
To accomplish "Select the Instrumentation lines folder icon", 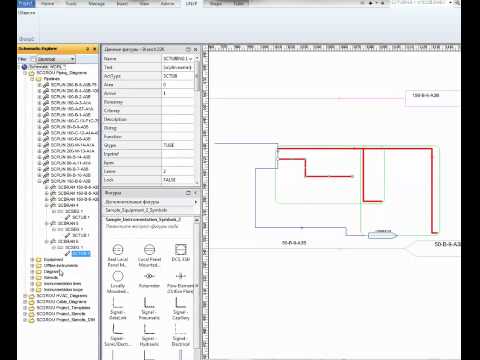I will (x=39, y=284).
